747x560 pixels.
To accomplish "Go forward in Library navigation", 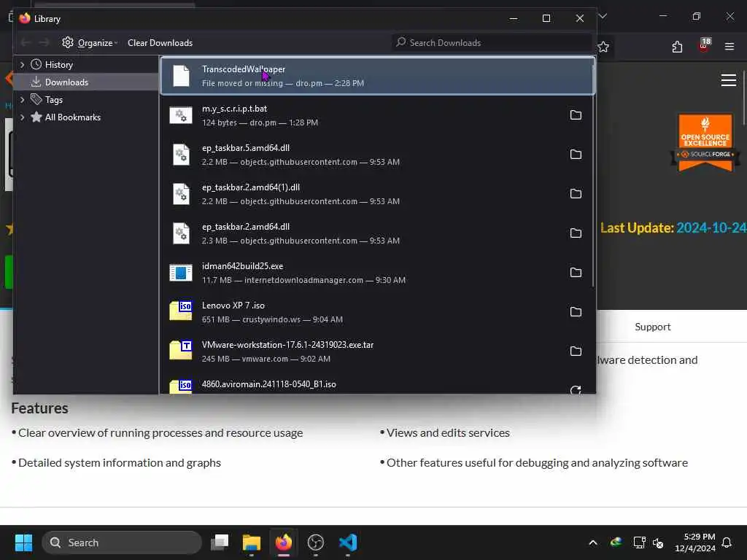I will [44, 43].
